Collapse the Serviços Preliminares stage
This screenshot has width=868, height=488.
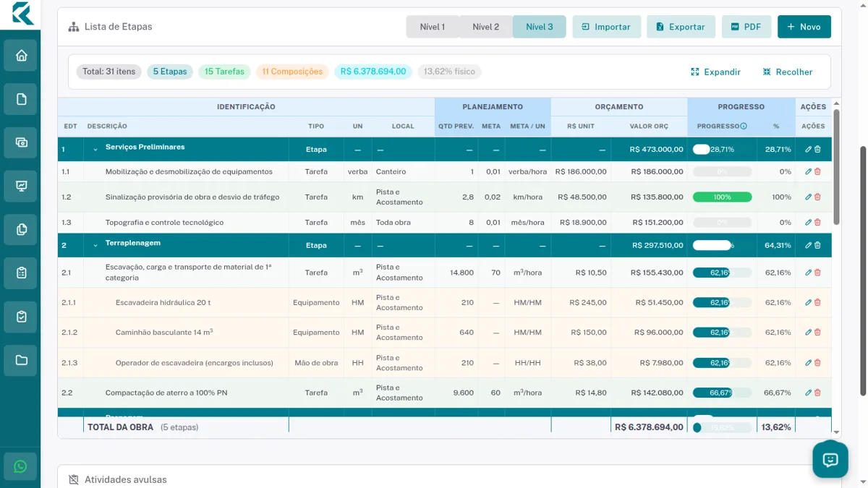click(x=95, y=150)
